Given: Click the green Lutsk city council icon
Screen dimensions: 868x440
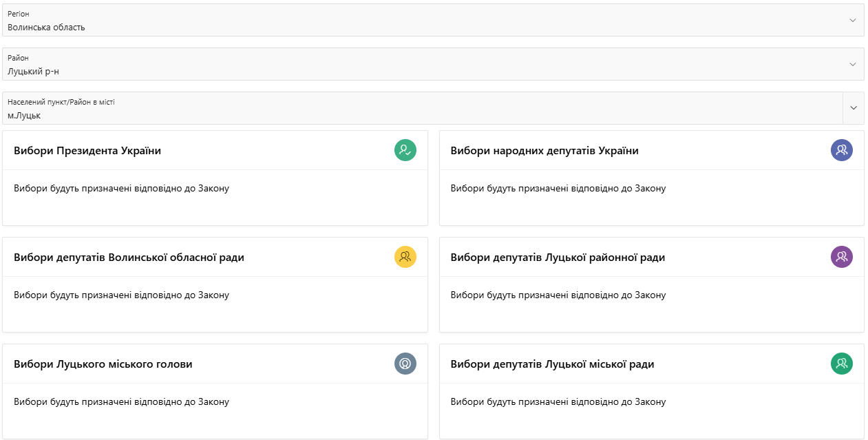Looking at the screenshot, I should click(841, 364).
